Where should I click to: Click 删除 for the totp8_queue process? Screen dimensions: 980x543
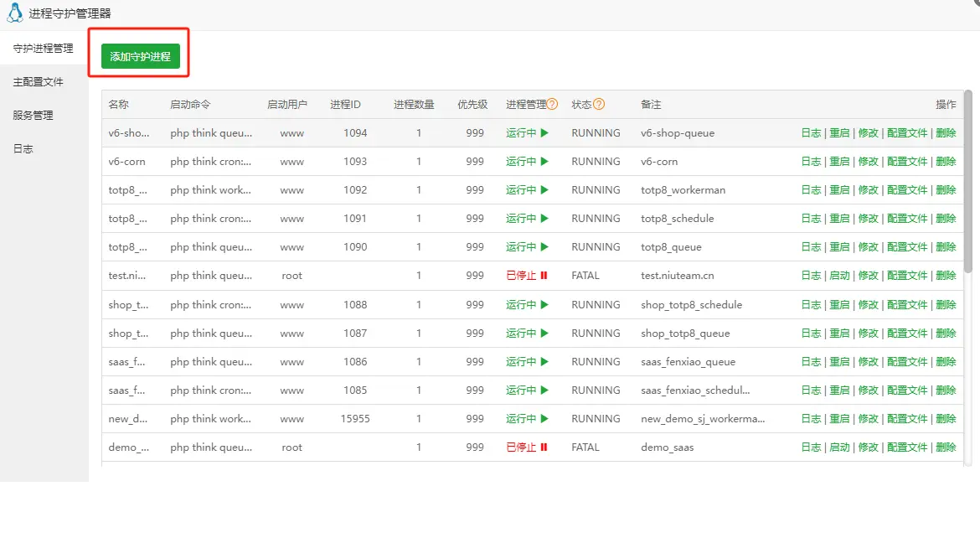click(946, 247)
